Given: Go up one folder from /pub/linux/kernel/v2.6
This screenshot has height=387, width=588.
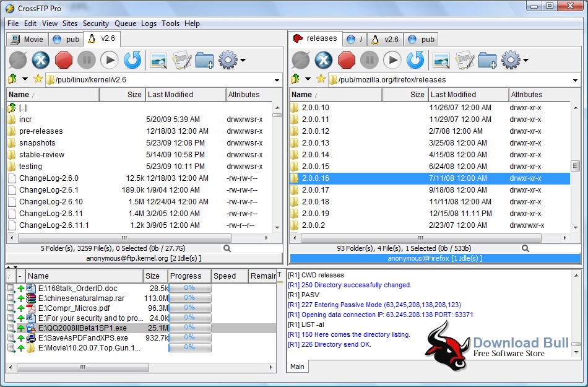Looking at the screenshot, I should 12,79.
